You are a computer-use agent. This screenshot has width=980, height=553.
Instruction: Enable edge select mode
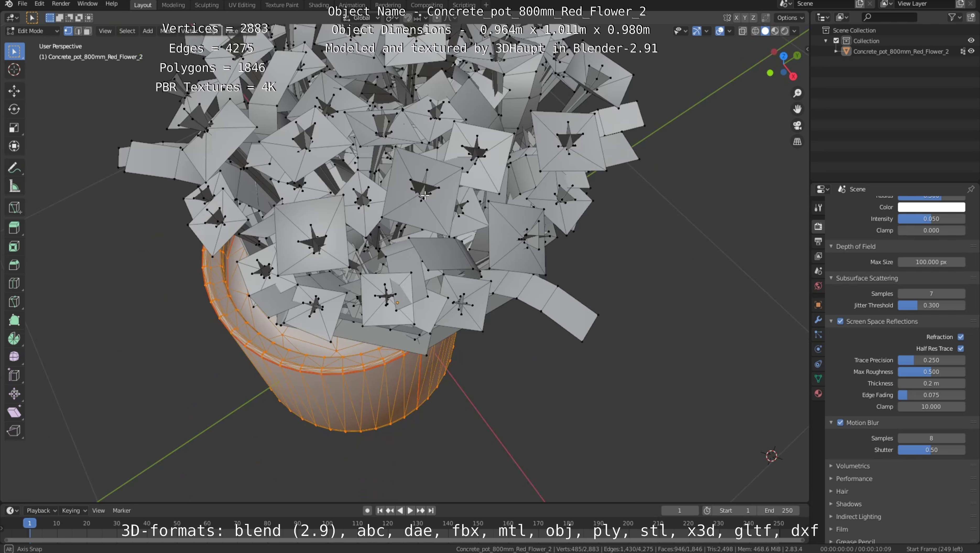(78, 31)
